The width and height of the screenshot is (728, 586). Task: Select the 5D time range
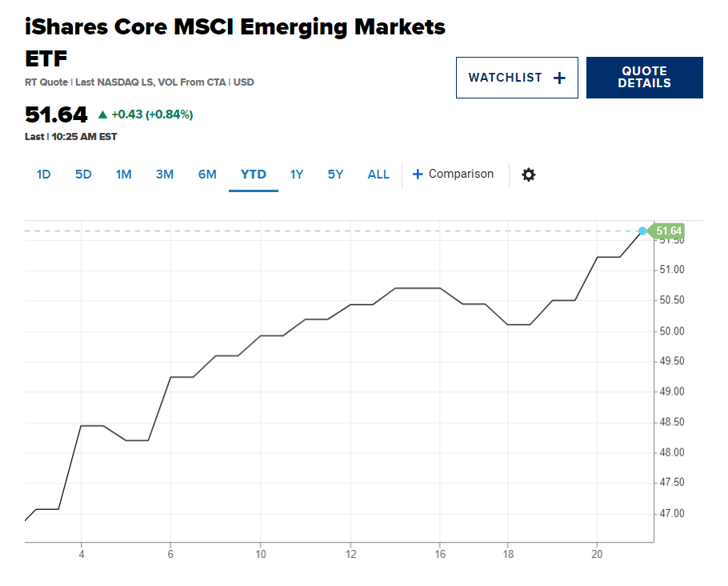coord(83,175)
